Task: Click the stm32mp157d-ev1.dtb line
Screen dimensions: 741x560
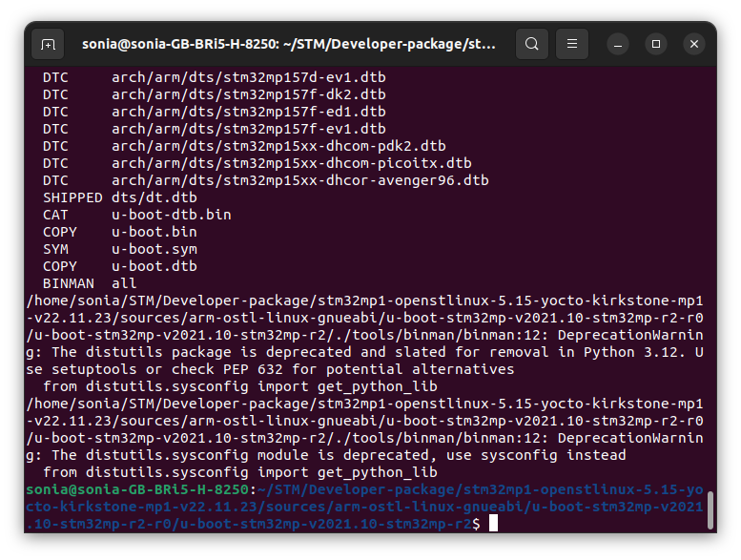Action: [214, 77]
